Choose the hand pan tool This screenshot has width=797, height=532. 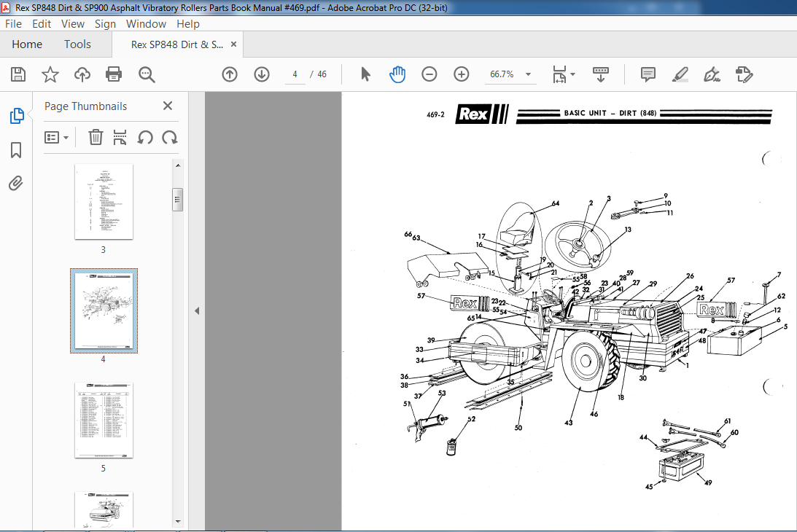(397, 74)
